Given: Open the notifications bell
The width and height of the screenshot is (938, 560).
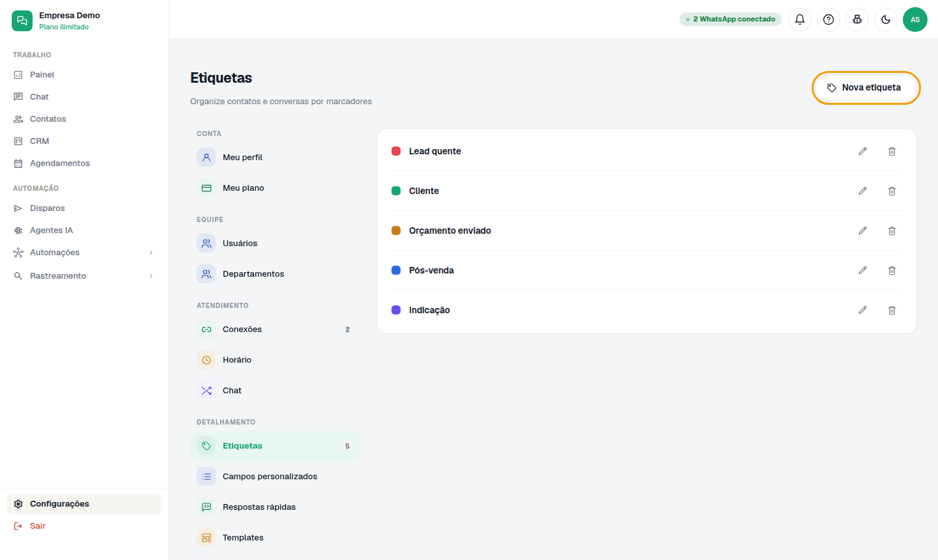Looking at the screenshot, I should [800, 20].
